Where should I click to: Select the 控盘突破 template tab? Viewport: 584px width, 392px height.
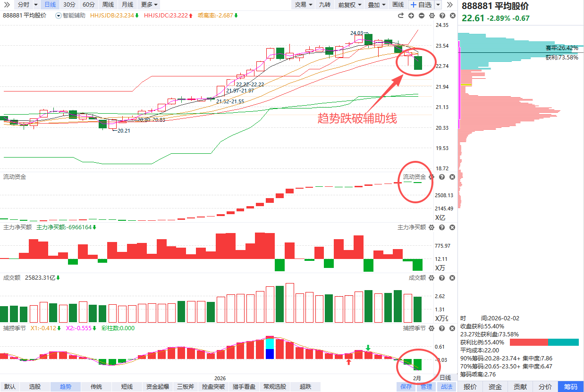click(213, 387)
